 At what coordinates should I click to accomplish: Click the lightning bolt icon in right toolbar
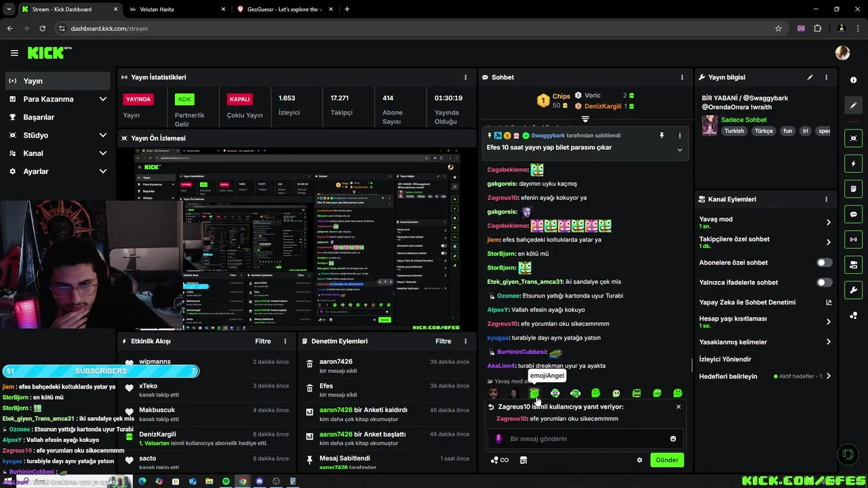[853, 163]
